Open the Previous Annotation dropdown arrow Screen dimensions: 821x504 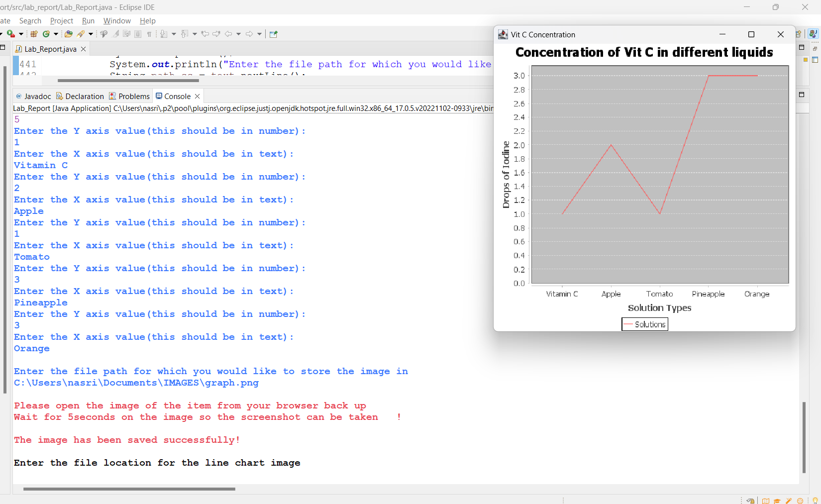(x=195, y=34)
